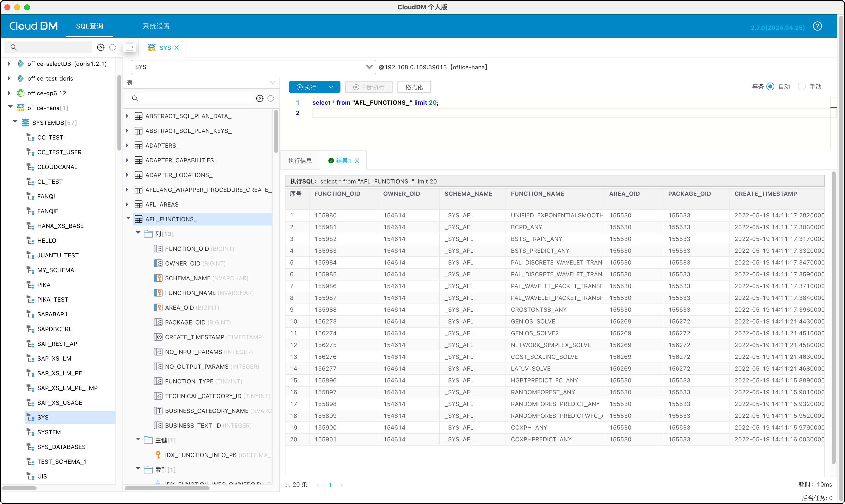Click the ADAPTERS_ table icon
845x504 pixels.
click(138, 146)
